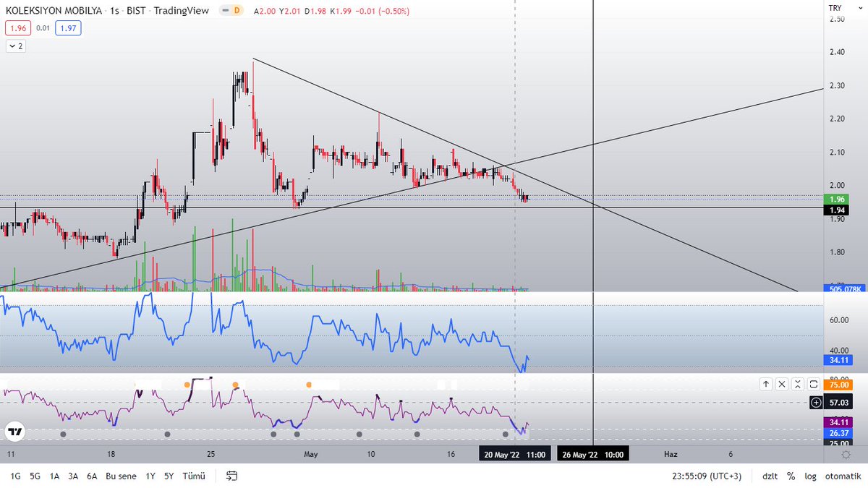The height and width of the screenshot is (488, 868).
Task: Click the 20 May '22 11:00 date label
Action: pos(515,455)
